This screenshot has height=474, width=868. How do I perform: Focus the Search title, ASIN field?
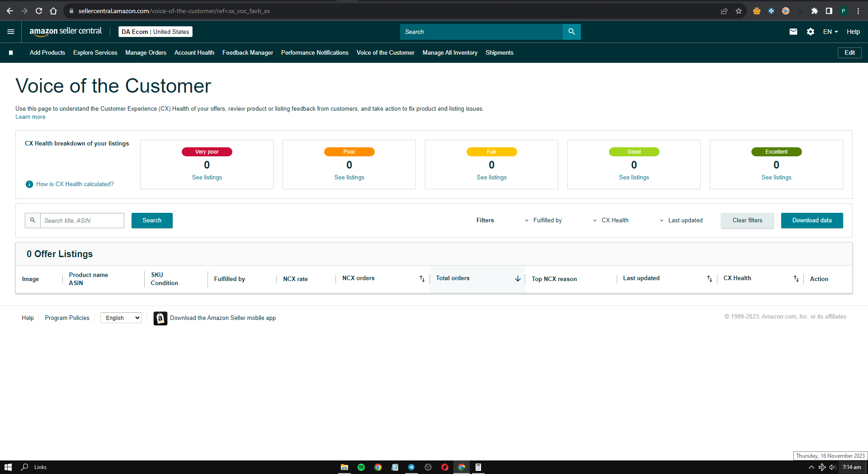82,221
